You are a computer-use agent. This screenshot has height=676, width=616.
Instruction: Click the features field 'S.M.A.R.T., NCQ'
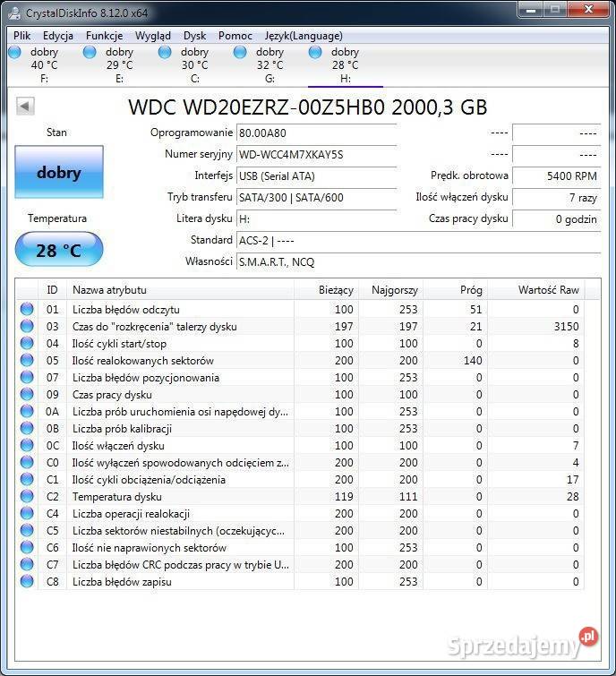coord(418,261)
